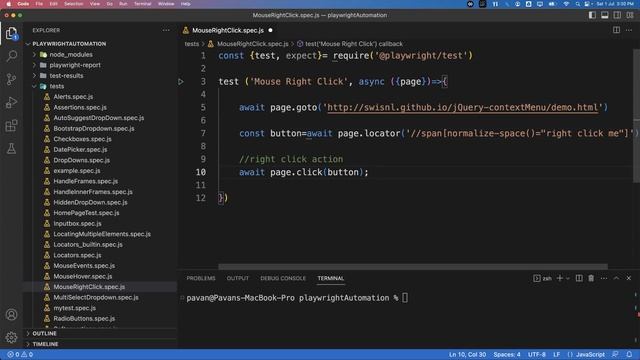This screenshot has width=640, height=360.
Task: Open the macOS Apple menu
Action: click(x=8, y=4)
